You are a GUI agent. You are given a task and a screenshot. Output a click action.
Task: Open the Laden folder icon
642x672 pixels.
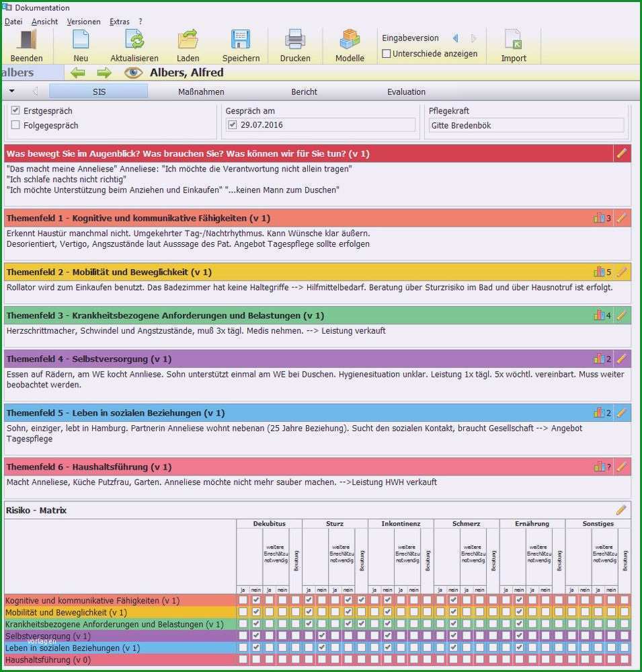coord(188,40)
